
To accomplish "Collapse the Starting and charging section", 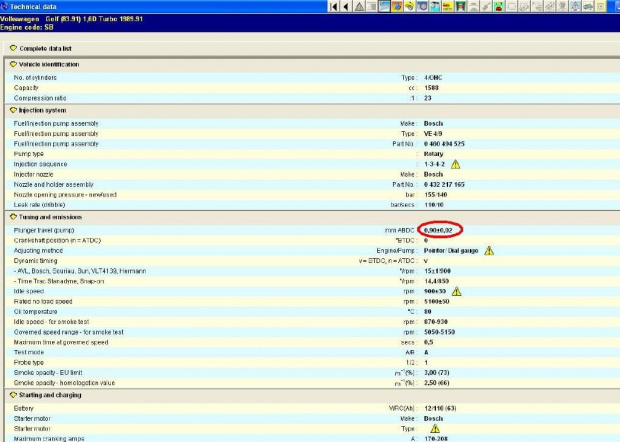I will coord(13,395).
